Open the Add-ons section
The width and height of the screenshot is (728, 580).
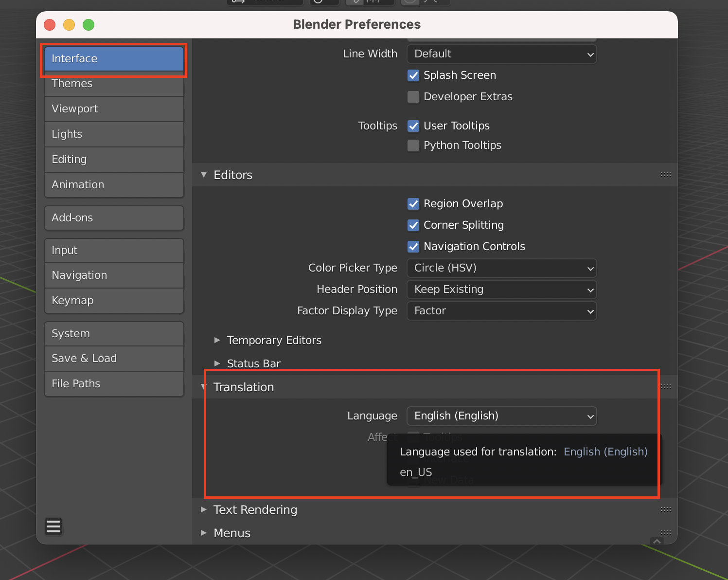[114, 218]
